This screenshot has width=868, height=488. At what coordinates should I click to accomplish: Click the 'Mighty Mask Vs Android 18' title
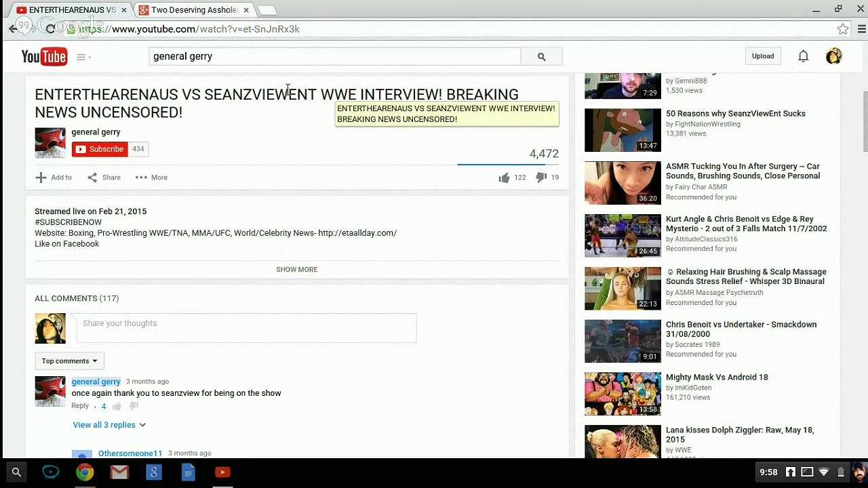[717, 378]
